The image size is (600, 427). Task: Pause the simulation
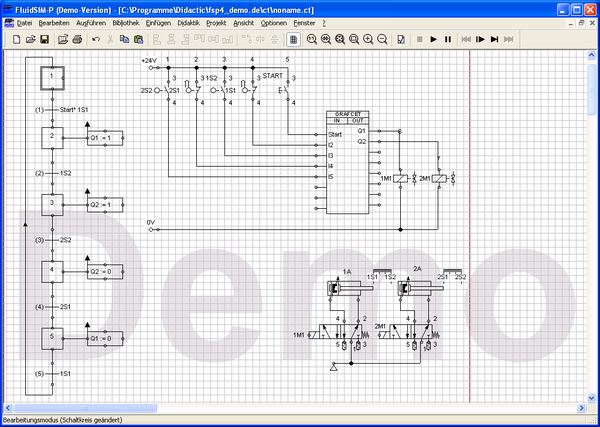coord(447,39)
